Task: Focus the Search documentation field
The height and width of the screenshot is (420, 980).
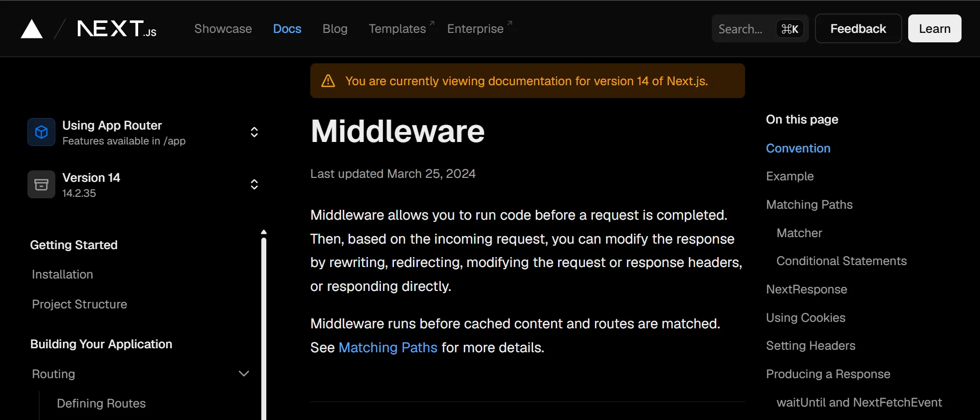Action: 760,29
